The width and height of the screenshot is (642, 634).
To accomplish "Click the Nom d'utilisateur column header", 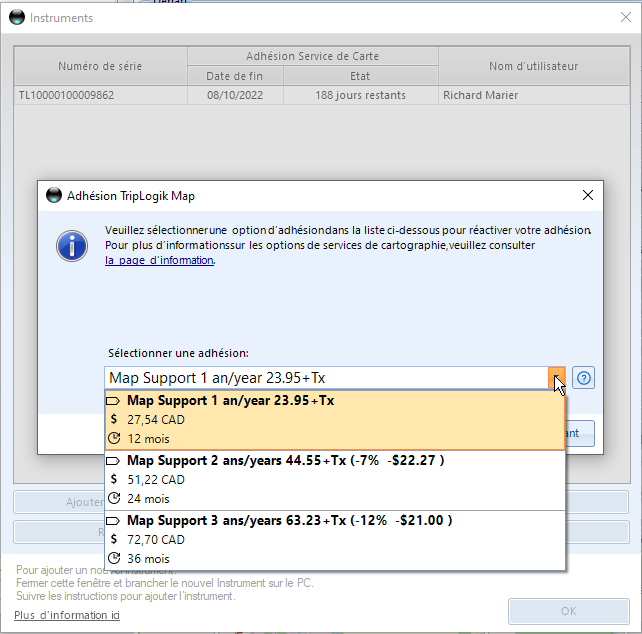I will (x=534, y=66).
